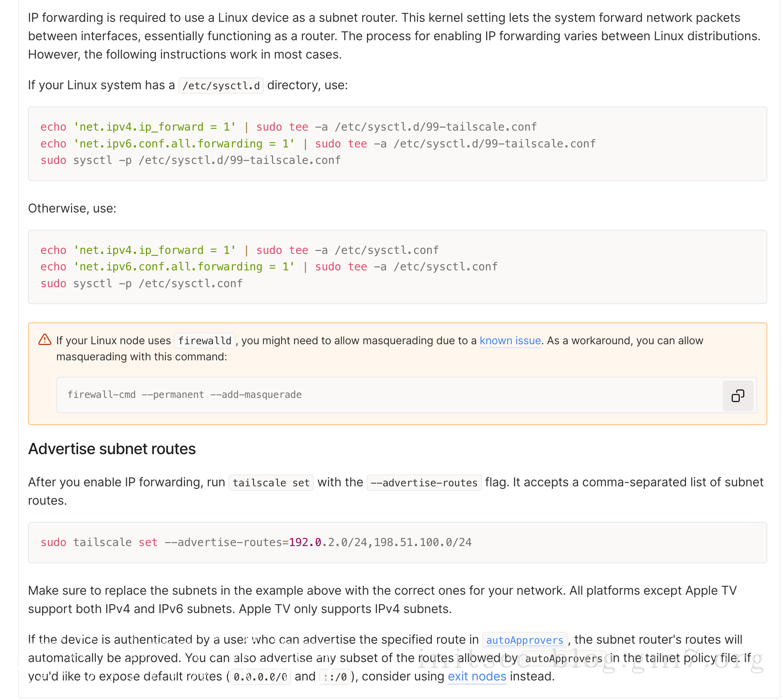Copy the firewall-cmd masquerade command
The image size is (783, 700).
pos(737,396)
